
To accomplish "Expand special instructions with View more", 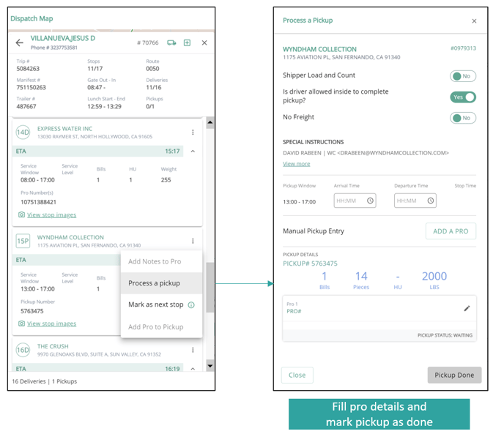I will pos(296,164).
